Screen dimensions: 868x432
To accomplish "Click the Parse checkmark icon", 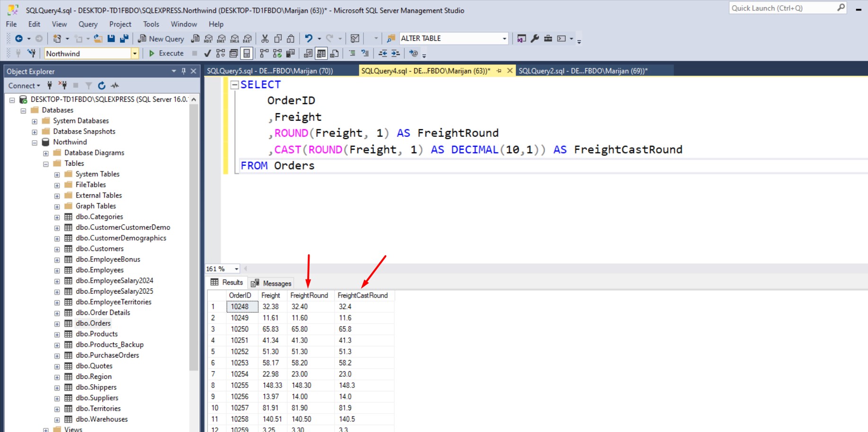I will coord(207,54).
